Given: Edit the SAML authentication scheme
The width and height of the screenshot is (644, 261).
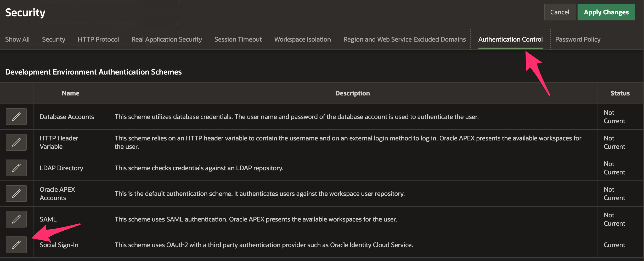Looking at the screenshot, I should (16, 219).
